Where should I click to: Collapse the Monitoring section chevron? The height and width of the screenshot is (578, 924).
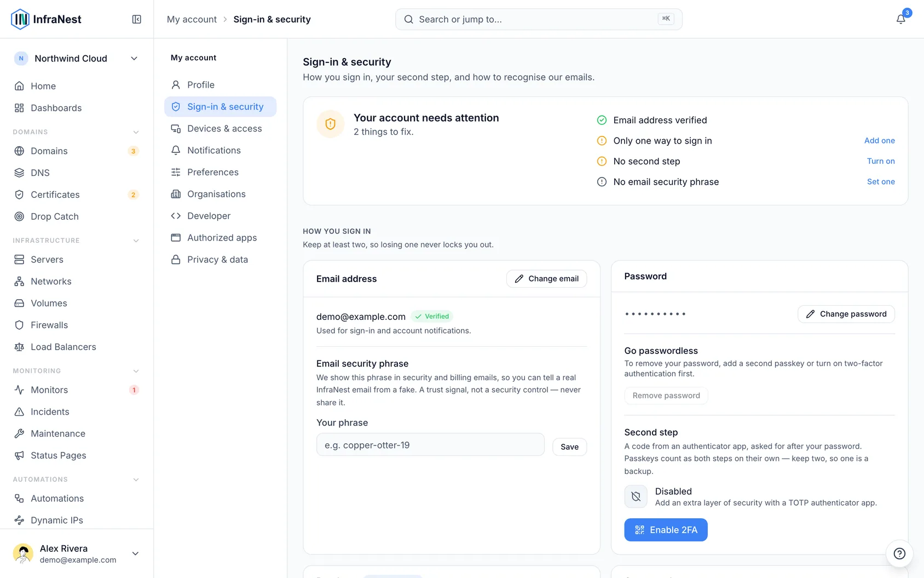[x=136, y=371]
